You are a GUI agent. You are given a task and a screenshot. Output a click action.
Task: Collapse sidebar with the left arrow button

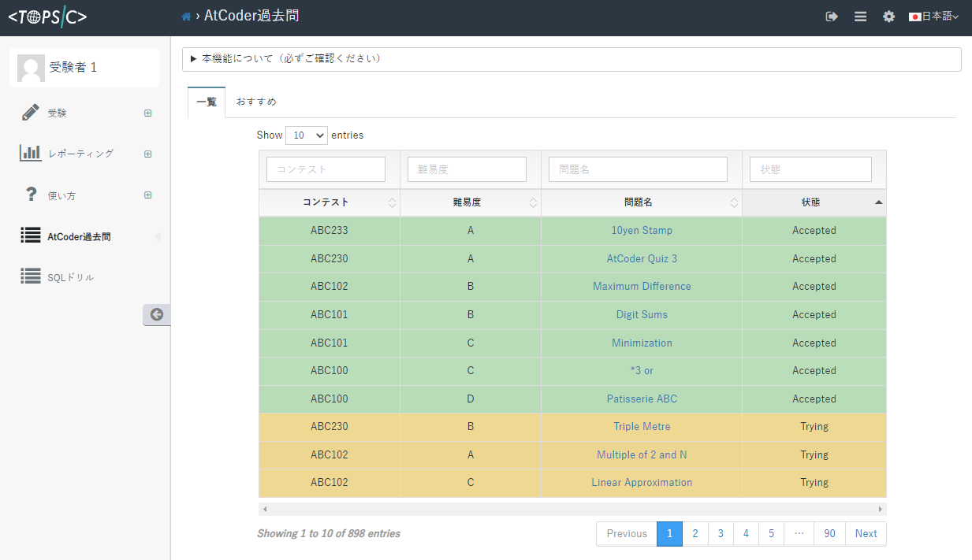[x=157, y=314]
